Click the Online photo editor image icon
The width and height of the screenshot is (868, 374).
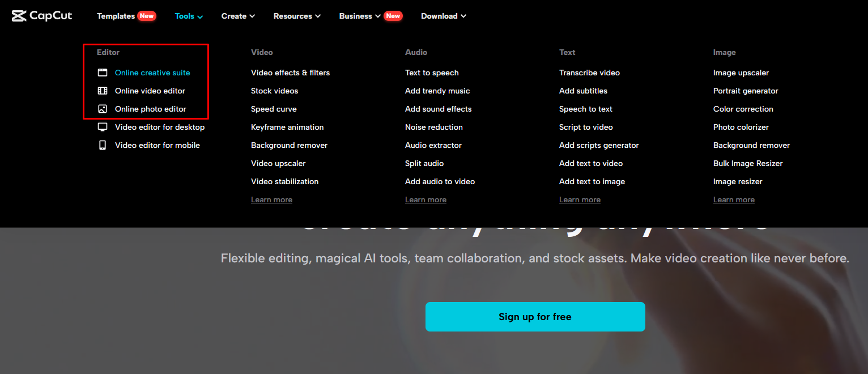[x=103, y=109]
